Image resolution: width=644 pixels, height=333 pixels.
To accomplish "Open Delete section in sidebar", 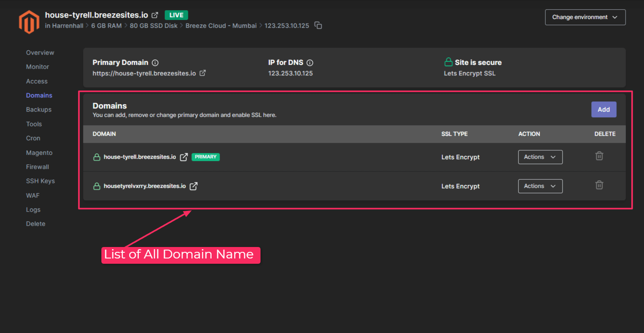I will pos(36,224).
